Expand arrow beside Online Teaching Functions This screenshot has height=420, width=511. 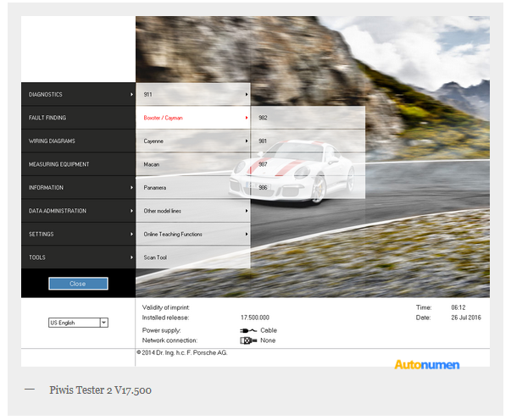pyautogui.click(x=247, y=234)
